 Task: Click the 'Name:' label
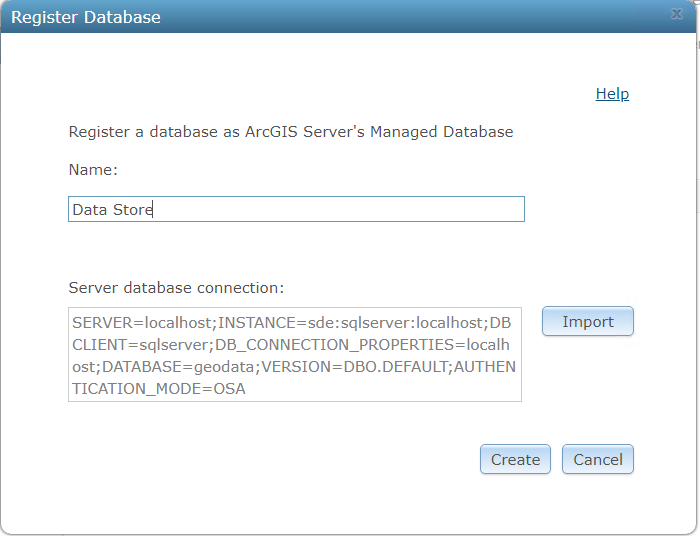(x=93, y=170)
